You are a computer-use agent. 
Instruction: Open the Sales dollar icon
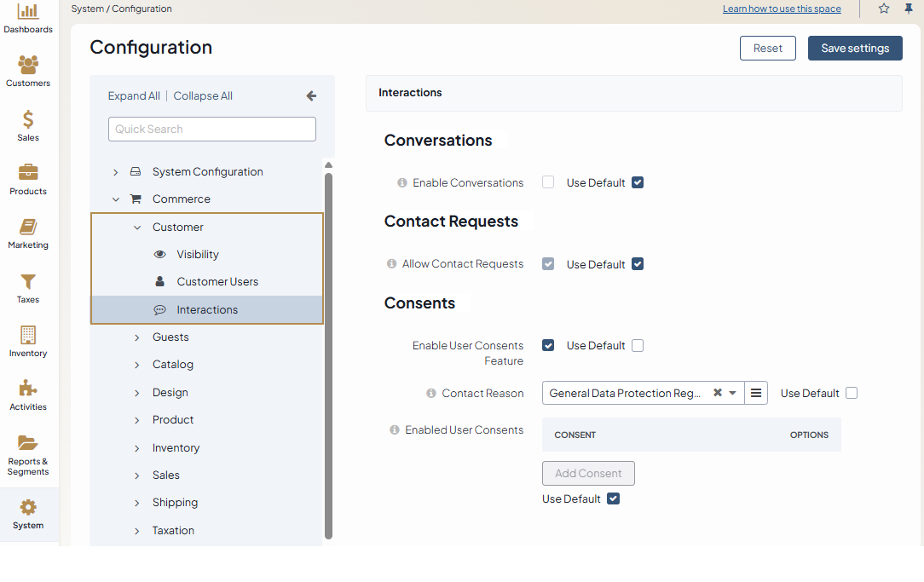(28, 120)
